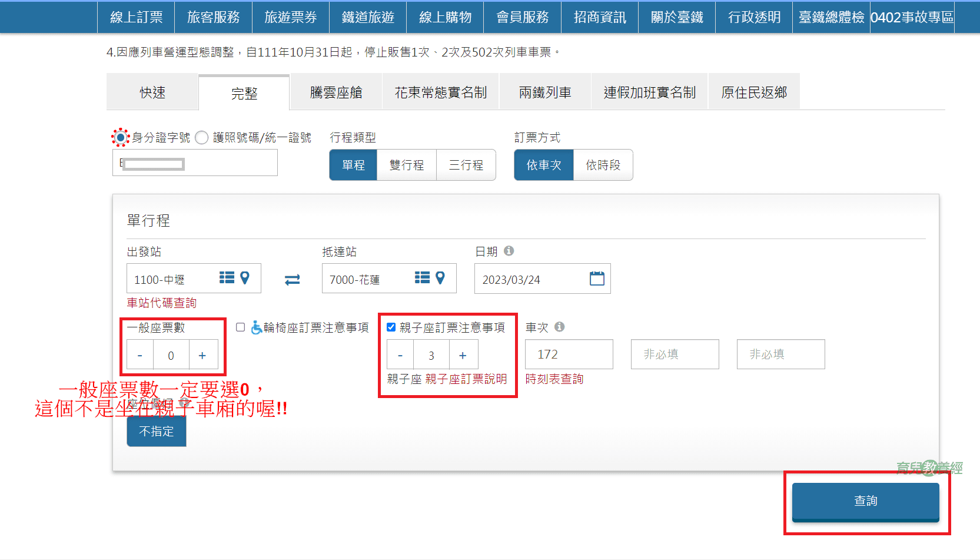Image resolution: width=980 pixels, height=560 pixels.
Task: Open 車站代碼查詢 link
Action: 162,303
